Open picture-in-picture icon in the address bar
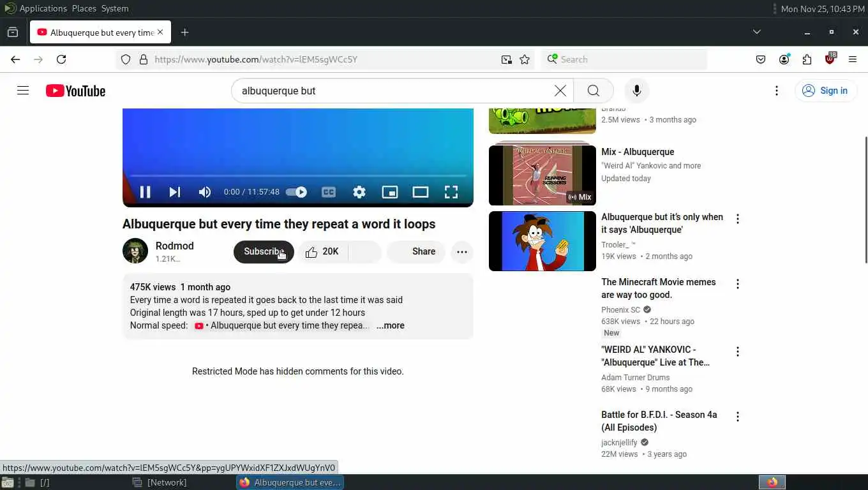This screenshot has height=490, width=868. point(506,59)
